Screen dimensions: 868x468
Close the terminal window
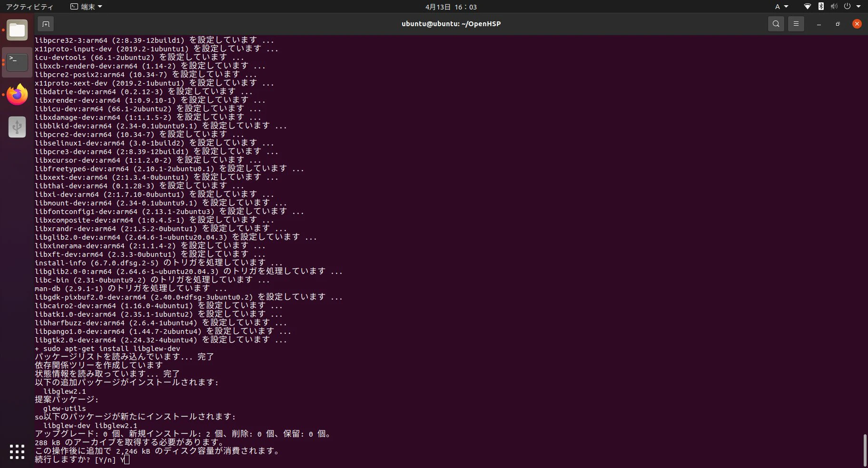[x=857, y=24]
